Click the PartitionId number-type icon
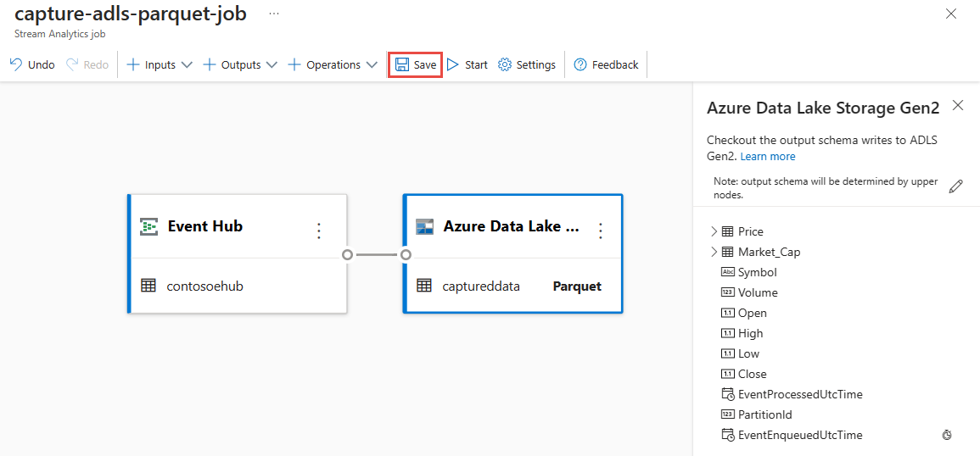 727,414
